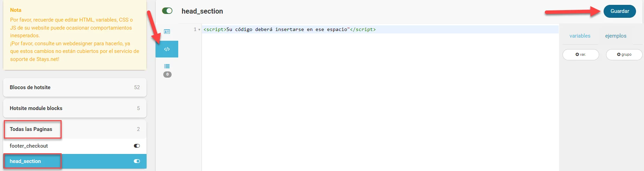
Task: Click the Nota heading
Action: 16,10
